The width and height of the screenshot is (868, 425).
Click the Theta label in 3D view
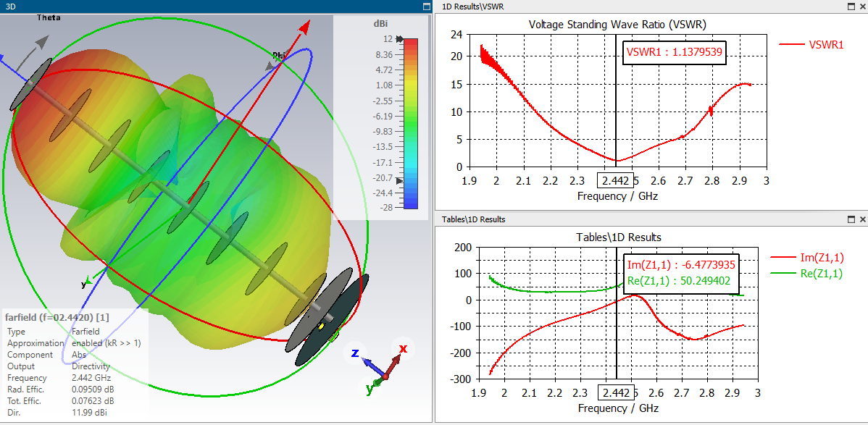pyautogui.click(x=48, y=17)
